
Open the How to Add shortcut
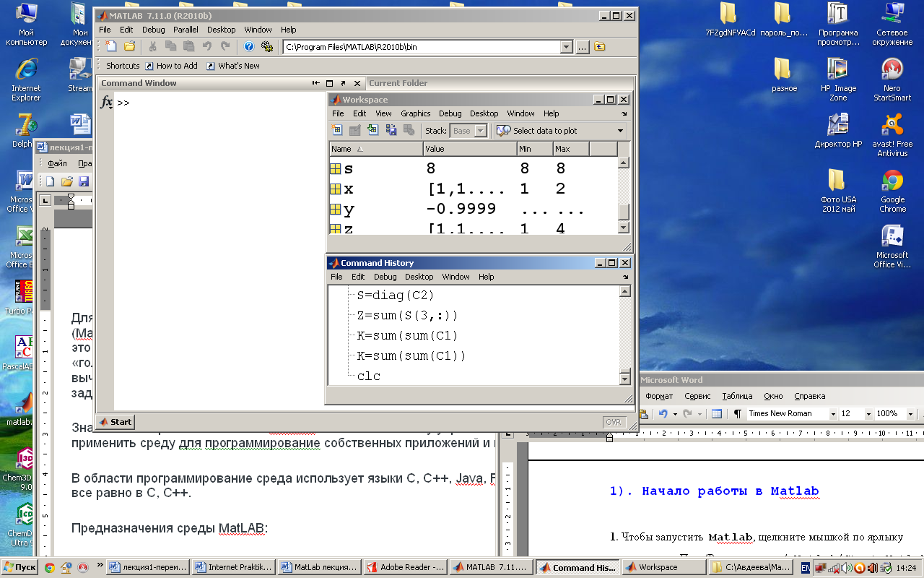172,66
